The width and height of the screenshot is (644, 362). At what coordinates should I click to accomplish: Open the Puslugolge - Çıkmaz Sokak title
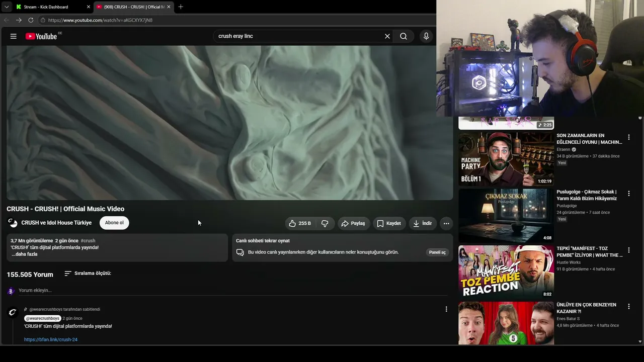pyautogui.click(x=587, y=195)
